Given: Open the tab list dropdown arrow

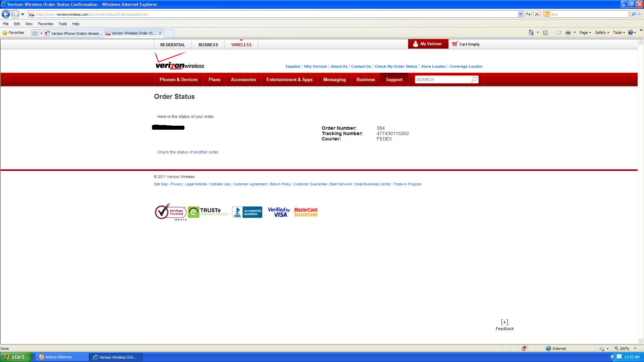Looking at the screenshot, I should 41,33.
